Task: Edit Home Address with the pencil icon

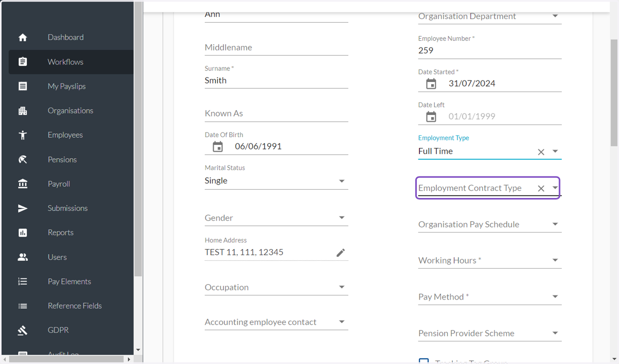Action: coord(340,253)
